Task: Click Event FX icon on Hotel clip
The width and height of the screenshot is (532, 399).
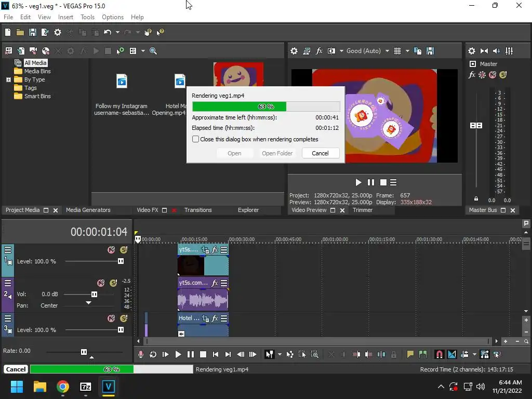Action: click(x=215, y=318)
